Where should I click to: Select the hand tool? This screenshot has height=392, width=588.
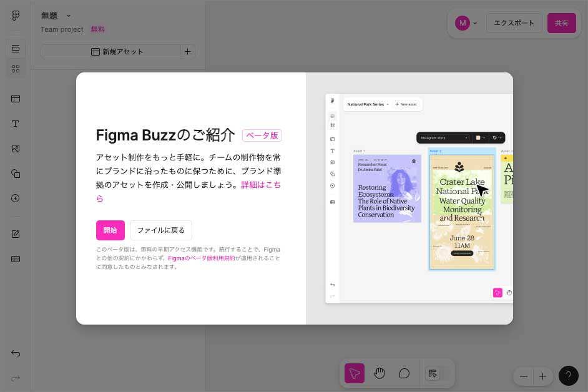coord(380,373)
